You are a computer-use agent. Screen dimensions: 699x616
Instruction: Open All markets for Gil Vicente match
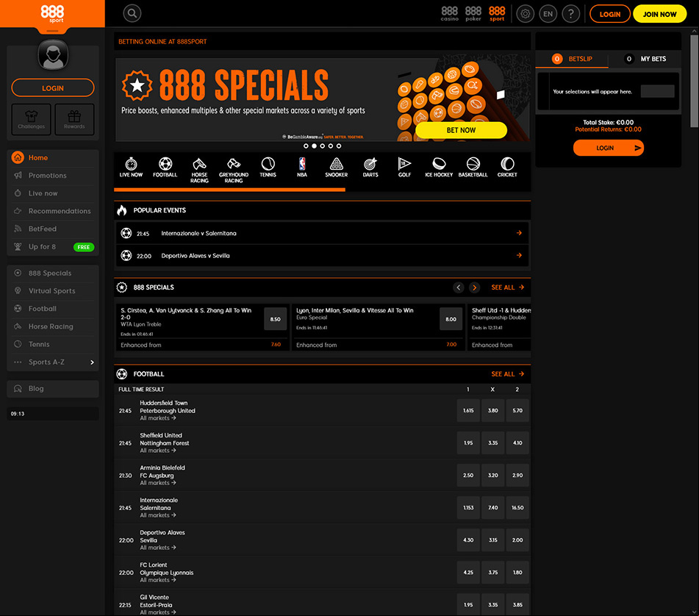(158, 612)
